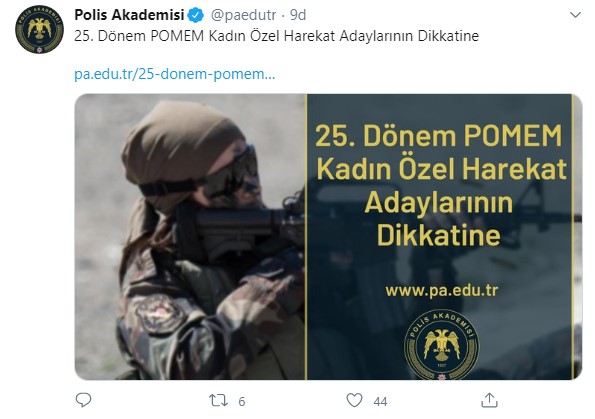Open the Polis Akademisi profile avatar

(x=39, y=29)
